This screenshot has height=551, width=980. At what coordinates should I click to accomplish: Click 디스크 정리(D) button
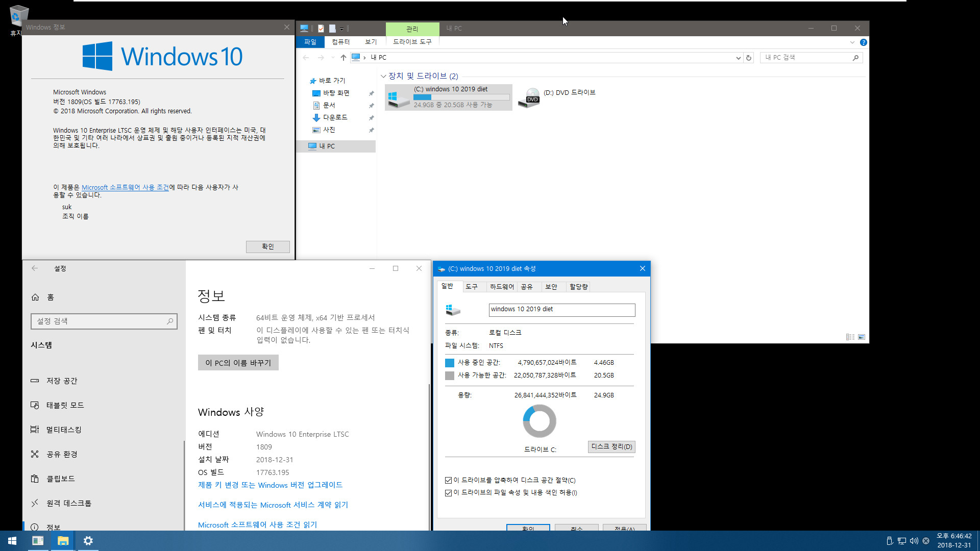point(611,447)
